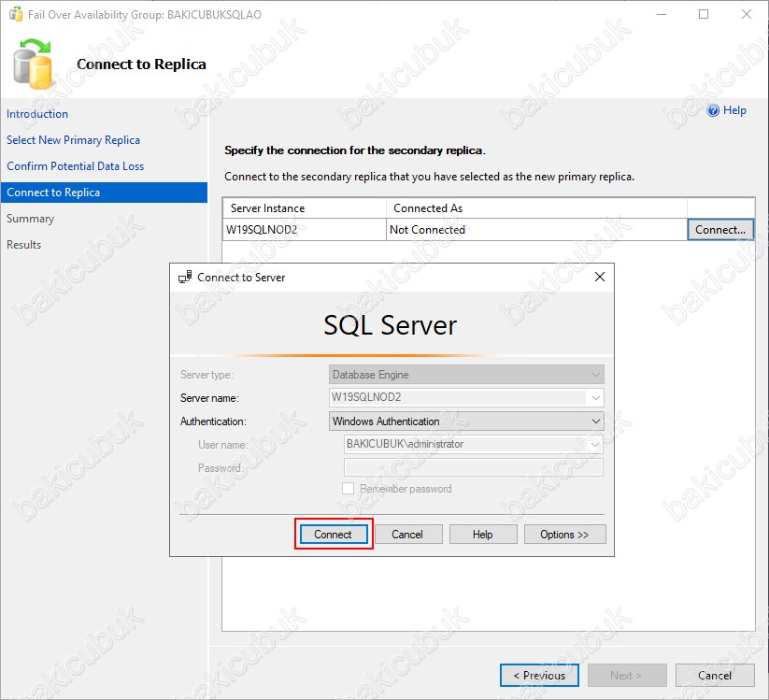
Task: Switch to the Summary page
Action: pyautogui.click(x=31, y=219)
